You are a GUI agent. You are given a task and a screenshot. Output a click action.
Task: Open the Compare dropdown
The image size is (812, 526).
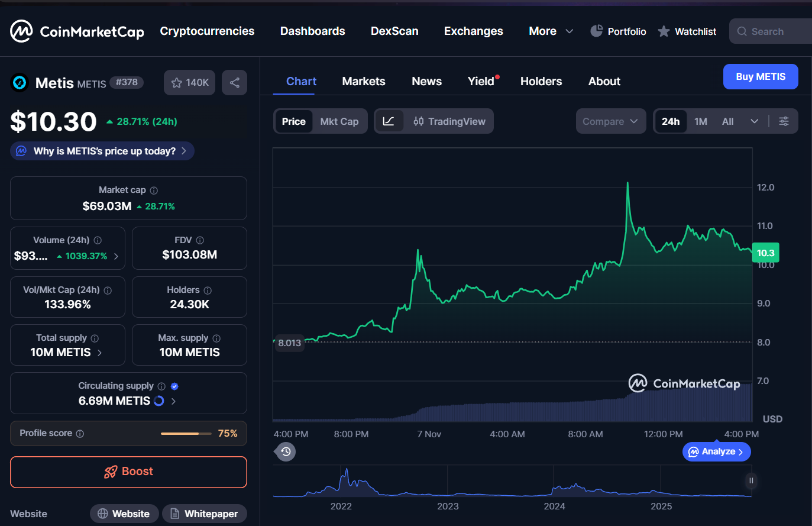[610, 121]
